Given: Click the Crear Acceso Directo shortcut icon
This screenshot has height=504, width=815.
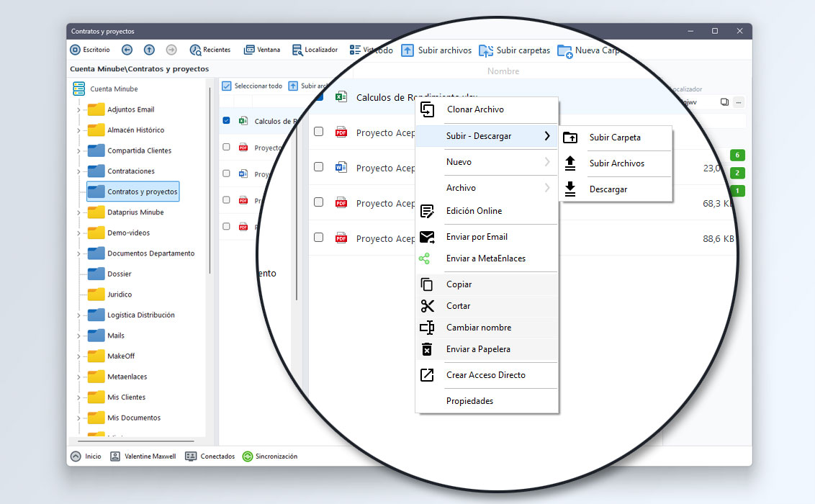Looking at the screenshot, I should 427,375.
